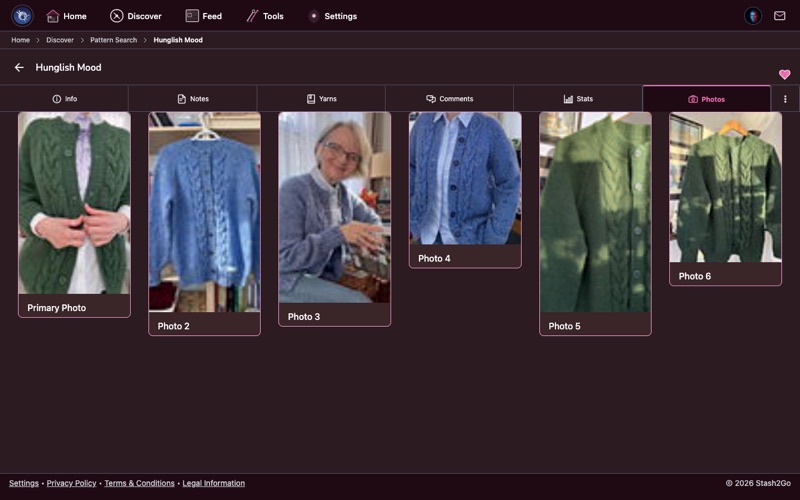Click Discover in the breadcrumb
The image size is (800, 500).
coord(60,40)
